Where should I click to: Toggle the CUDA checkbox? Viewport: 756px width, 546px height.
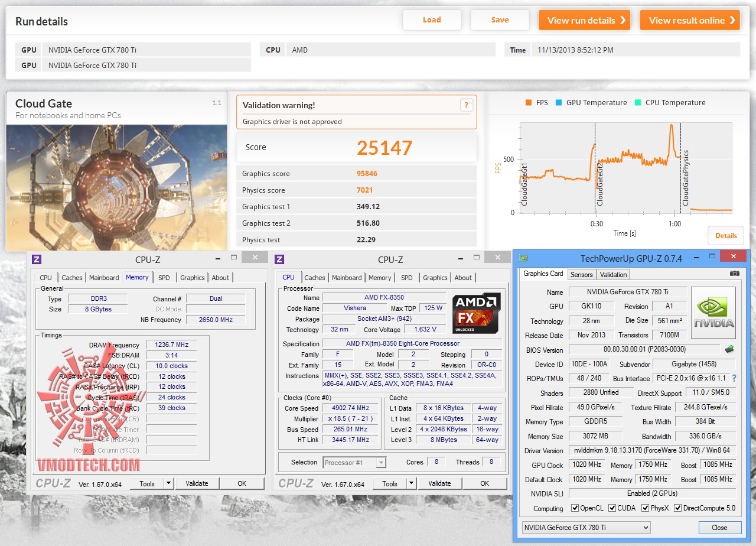pyautogui.click(x=612, y=508)
